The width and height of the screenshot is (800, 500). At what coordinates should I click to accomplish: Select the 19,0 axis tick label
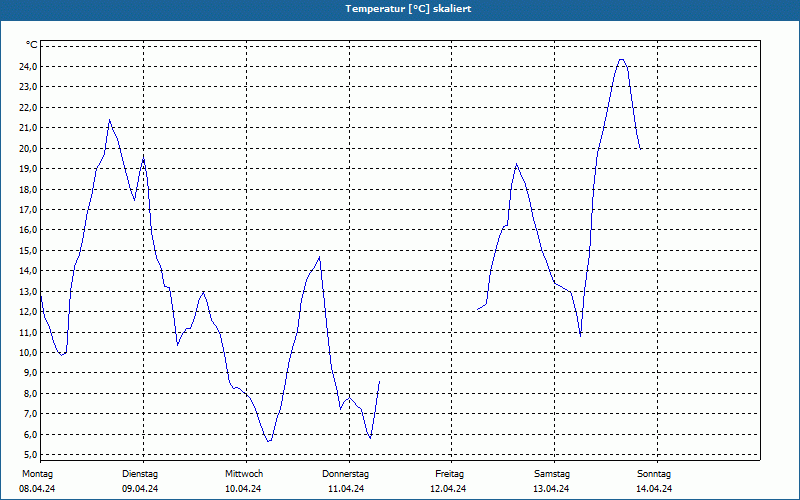point(28,169)
